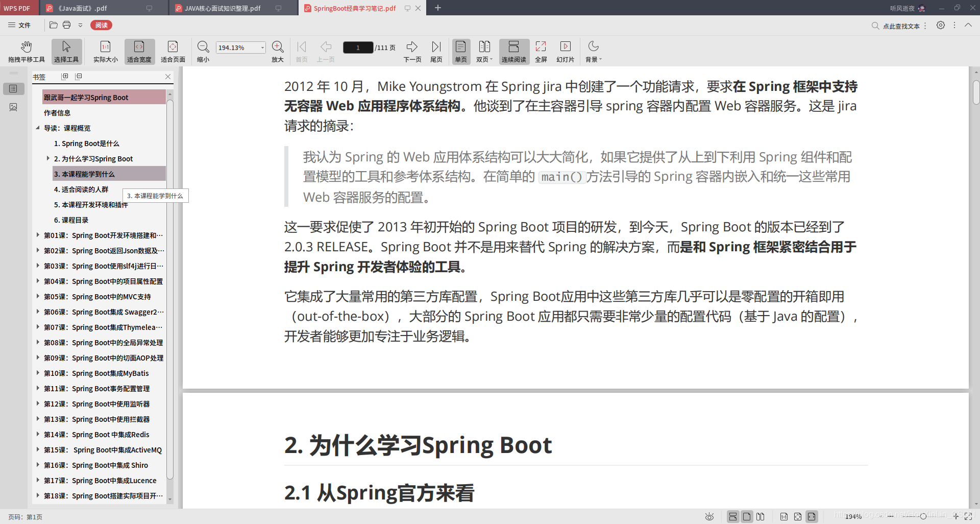Zoom out with the 缩小 magnifier
Screen dimensions: 980x524
click(203, 52)
